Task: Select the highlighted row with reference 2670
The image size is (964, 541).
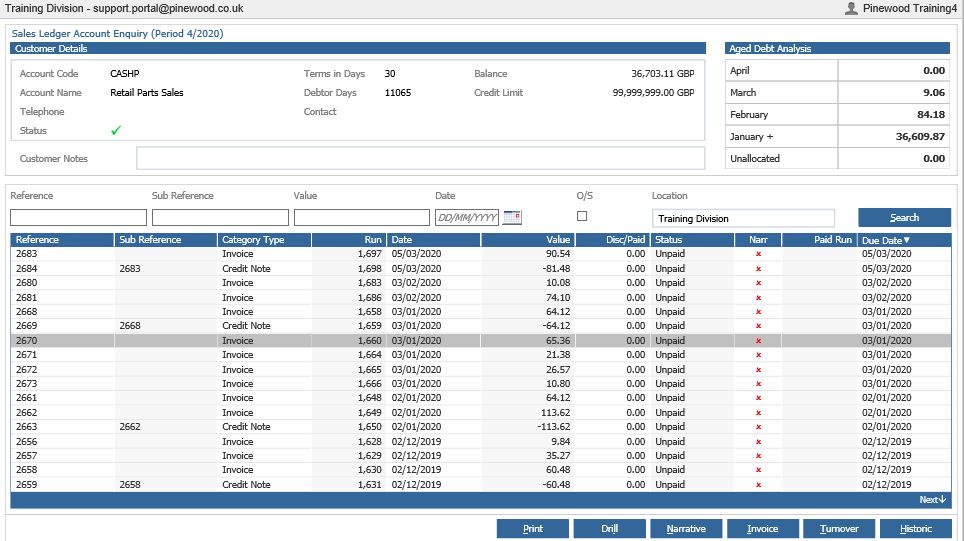Action: (x=481, y=341)
